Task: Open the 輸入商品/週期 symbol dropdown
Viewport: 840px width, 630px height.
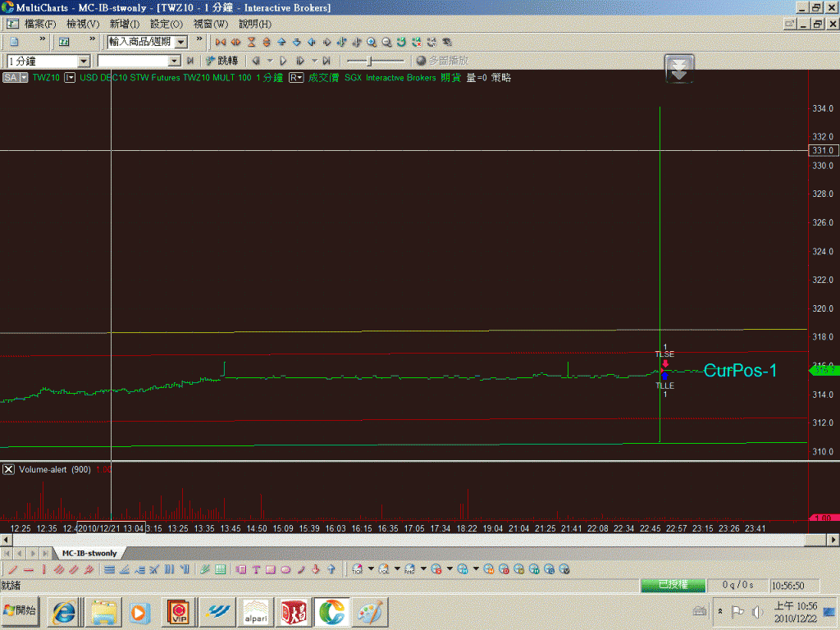Action: [181, 42]
